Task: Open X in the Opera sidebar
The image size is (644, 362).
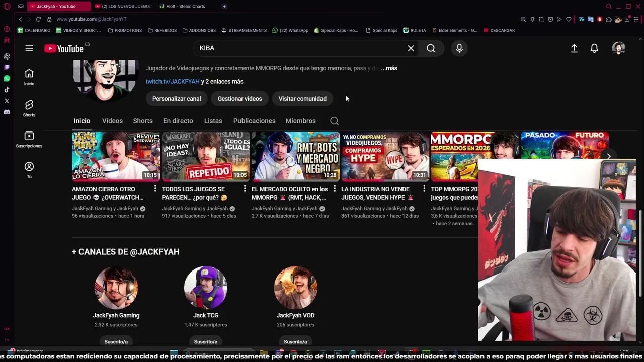Action: tap(7, 101)
